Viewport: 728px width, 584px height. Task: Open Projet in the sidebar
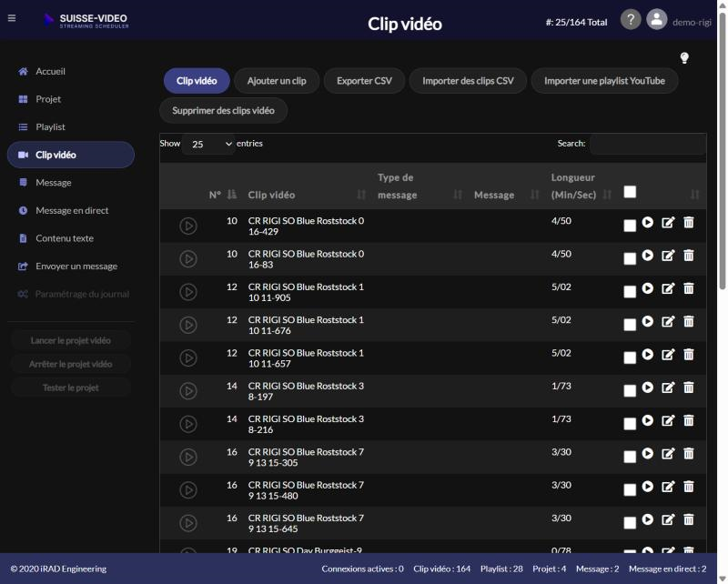[71, 99]
